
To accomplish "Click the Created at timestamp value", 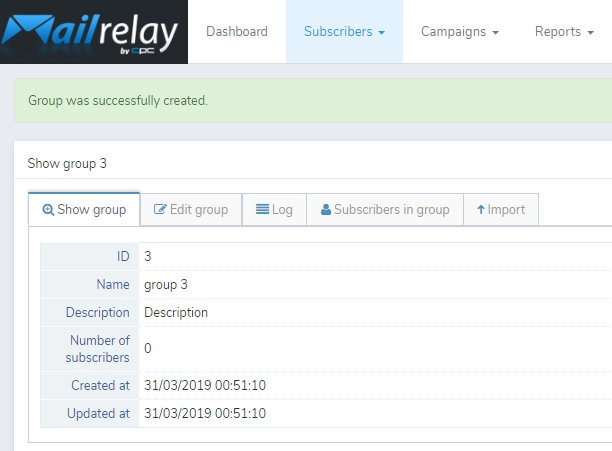I will [205, 385].
